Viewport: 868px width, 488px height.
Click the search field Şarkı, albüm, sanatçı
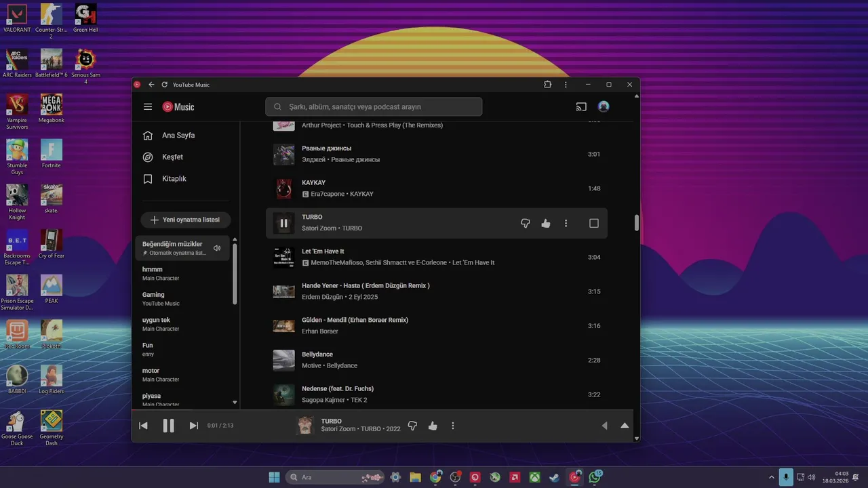click(374, 106)
